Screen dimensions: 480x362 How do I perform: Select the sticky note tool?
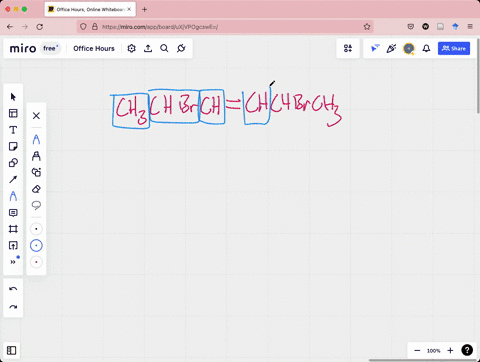[13, 146]
